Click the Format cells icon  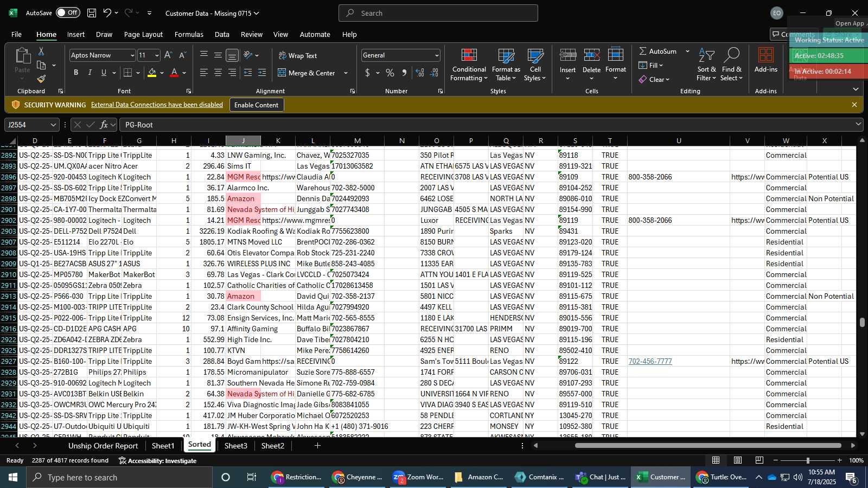pos(615,55)
